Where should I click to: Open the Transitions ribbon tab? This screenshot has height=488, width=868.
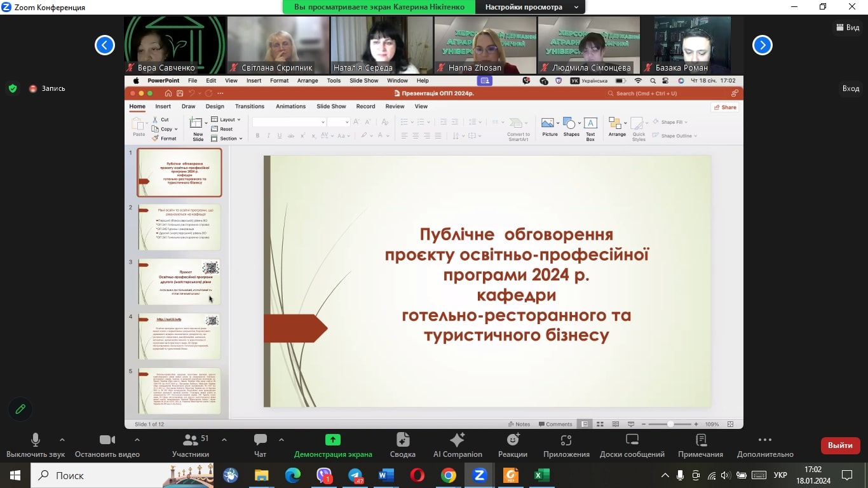tap(250, 106)
